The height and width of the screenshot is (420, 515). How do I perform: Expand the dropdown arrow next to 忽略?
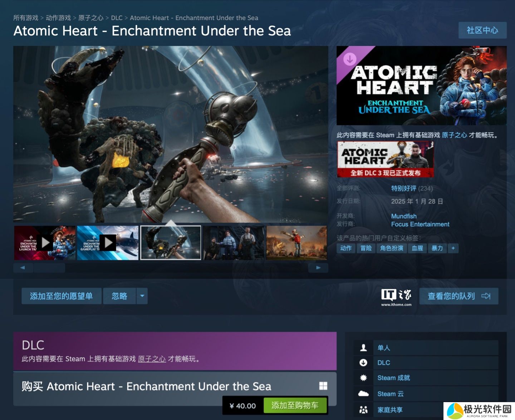pyautogui.click(x=142, y=296)
